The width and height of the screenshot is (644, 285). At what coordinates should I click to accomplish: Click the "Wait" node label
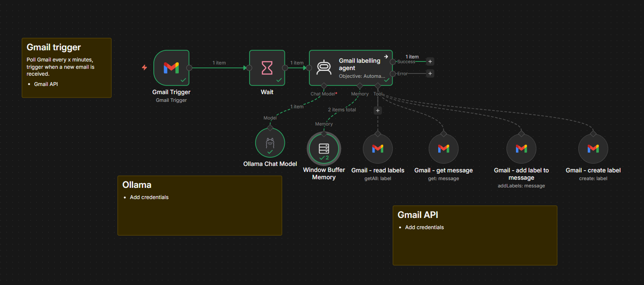click(x=267, y=92)
